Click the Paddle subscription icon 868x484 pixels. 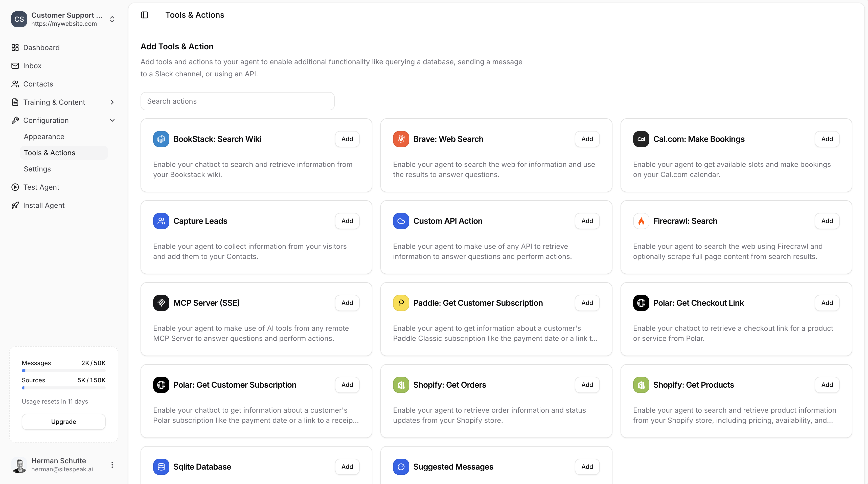pyautogui.click(x=401, y=303)
